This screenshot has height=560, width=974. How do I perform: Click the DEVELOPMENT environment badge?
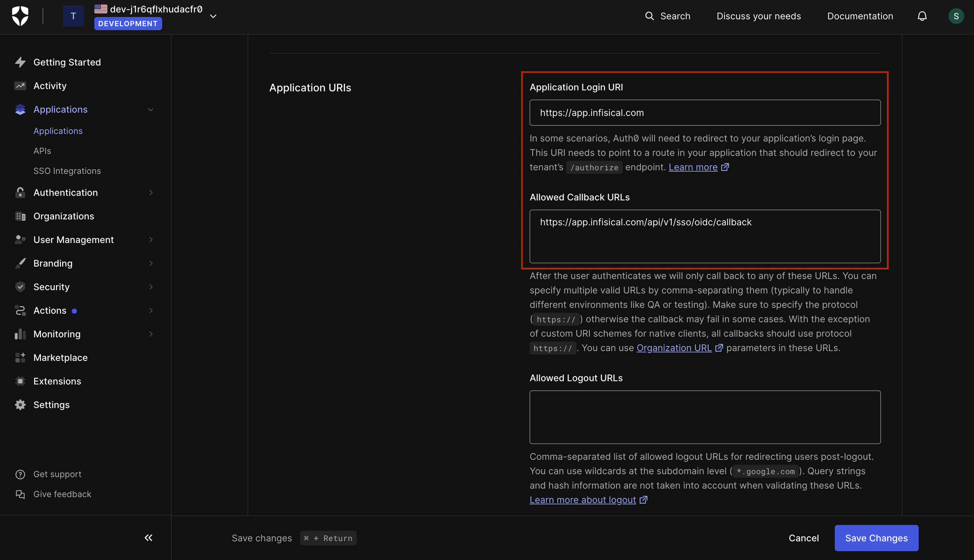click(128, 24)
